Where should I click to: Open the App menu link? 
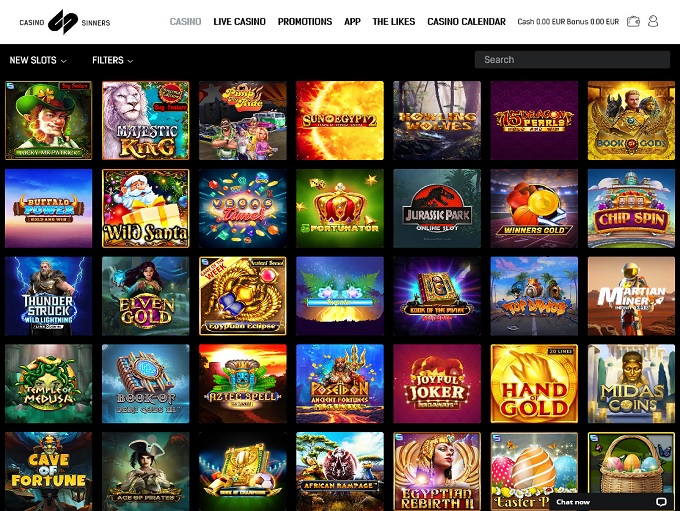(x=352, y=22)
